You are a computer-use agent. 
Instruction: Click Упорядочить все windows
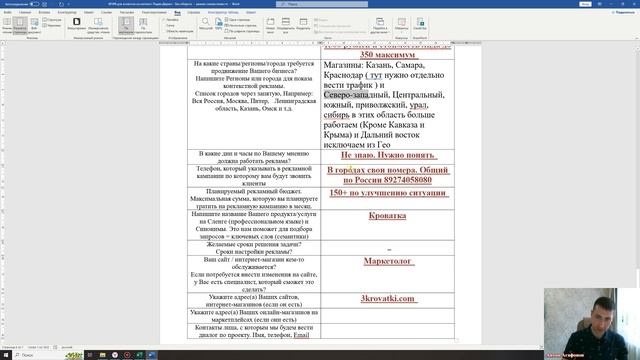286,26
